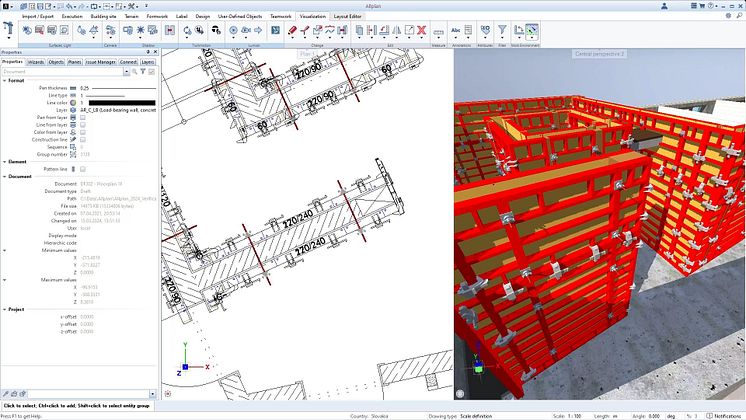Switch to the Formwork ribbon tab

157,16
